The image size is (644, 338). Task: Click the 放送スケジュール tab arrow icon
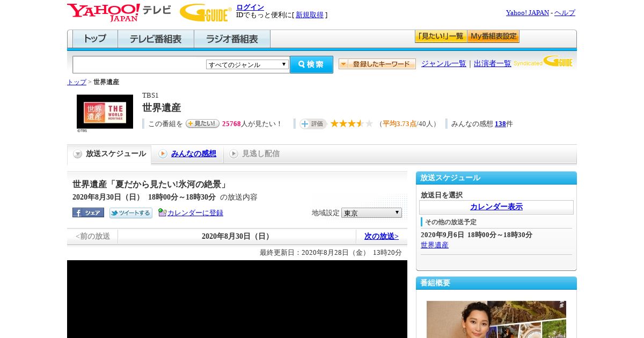(x=78, y=154)
